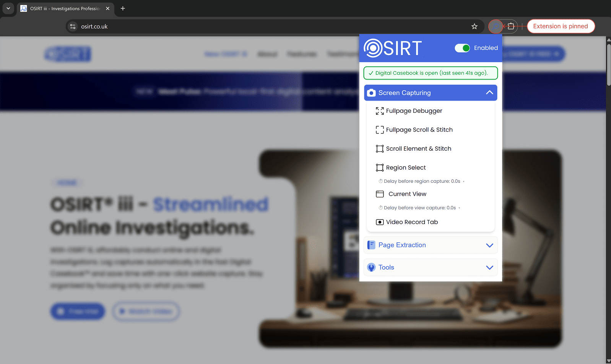Open a new browser tab
This screenshot has width=611, height=364.
click(x=123, y=8)
